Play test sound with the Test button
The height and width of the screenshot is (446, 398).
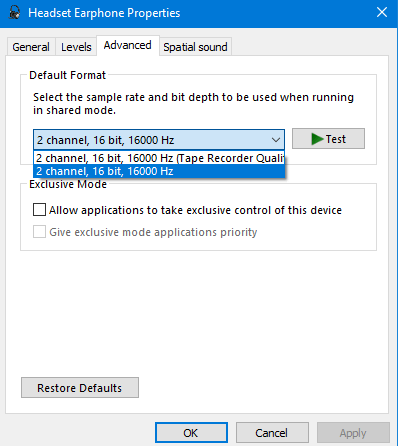coord(328,139)
